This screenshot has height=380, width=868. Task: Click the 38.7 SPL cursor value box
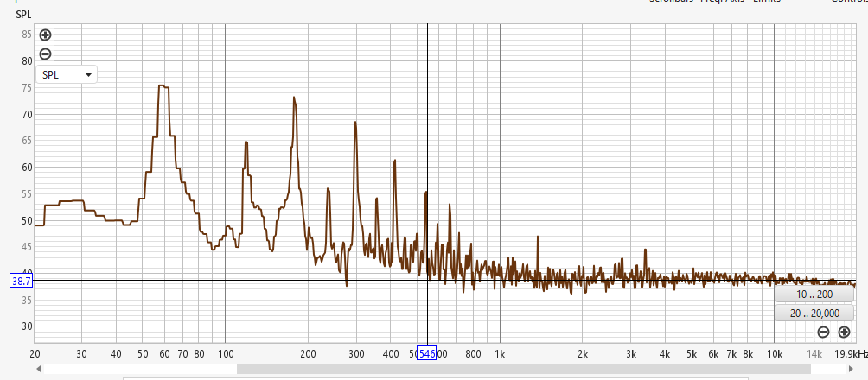click(x=21, y=281)
